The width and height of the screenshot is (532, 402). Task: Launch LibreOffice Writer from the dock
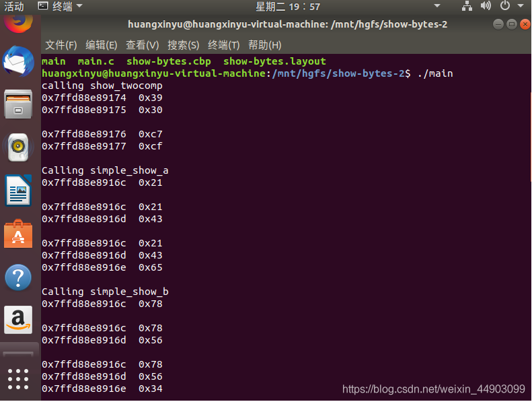click(18, 191)
